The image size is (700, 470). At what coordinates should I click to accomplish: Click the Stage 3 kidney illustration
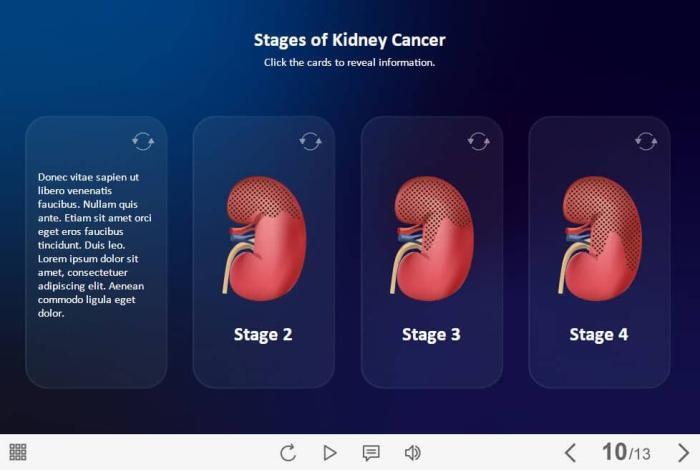coord(431,238)
